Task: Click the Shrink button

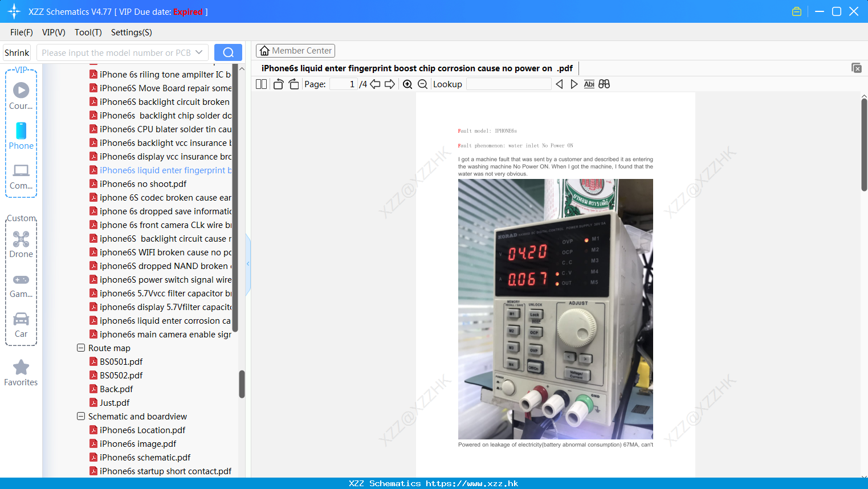Action: click(17, 52)
